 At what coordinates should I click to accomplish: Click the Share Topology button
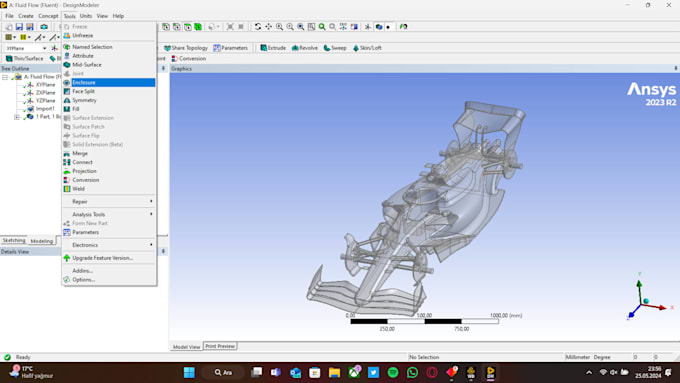point(186,48)
